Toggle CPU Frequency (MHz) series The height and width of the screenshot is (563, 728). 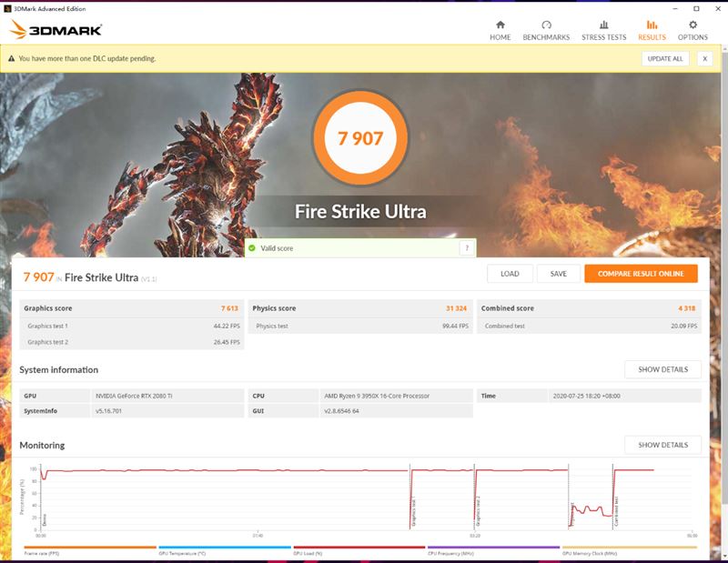493,551
